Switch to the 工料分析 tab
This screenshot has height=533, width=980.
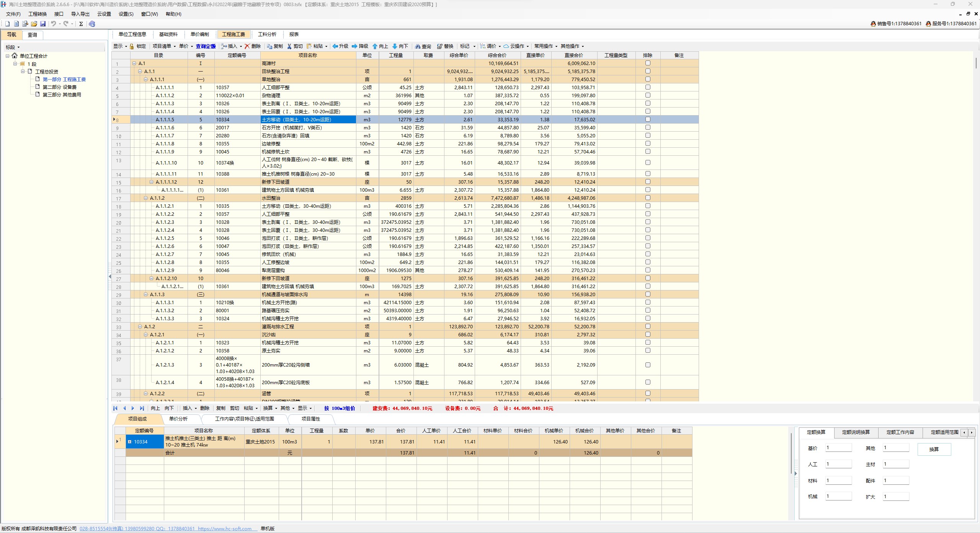tap(267, 34)
